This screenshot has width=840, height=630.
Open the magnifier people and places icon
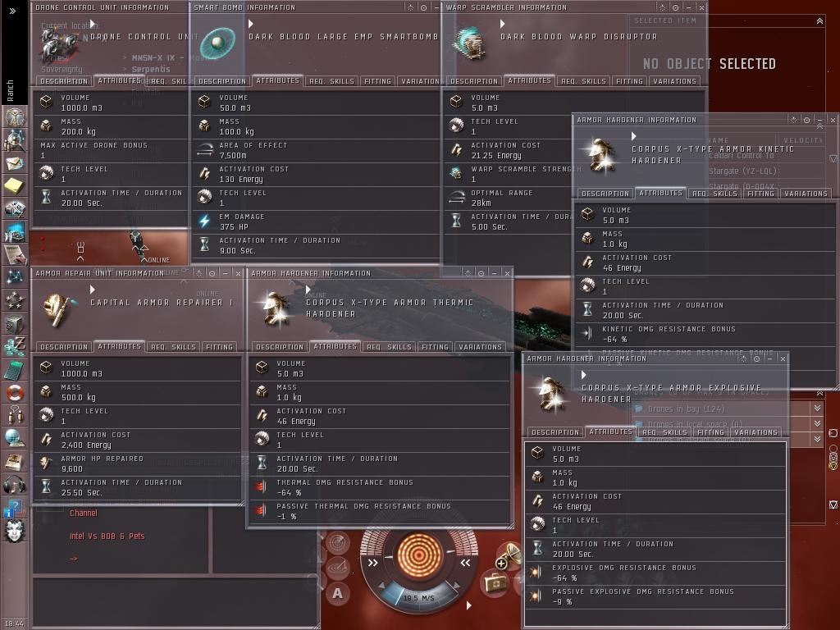pyautogui.click(x=15, y=139)
